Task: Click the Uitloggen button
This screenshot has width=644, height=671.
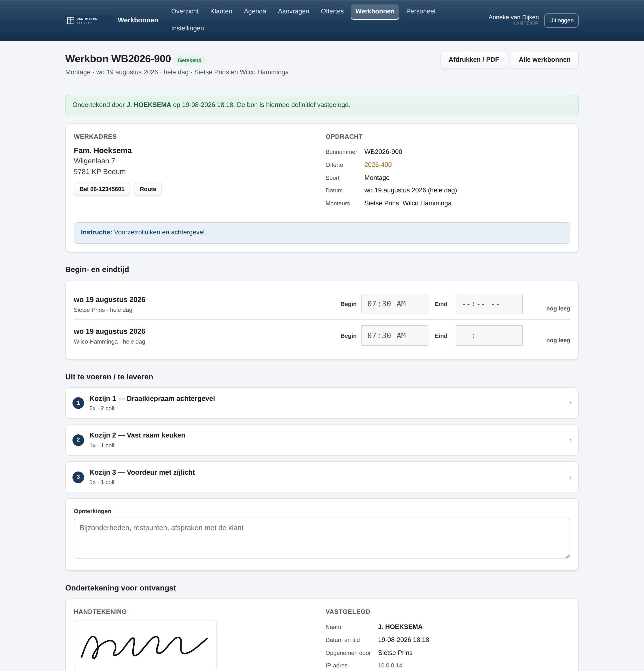Action: (x=561, y=21)
